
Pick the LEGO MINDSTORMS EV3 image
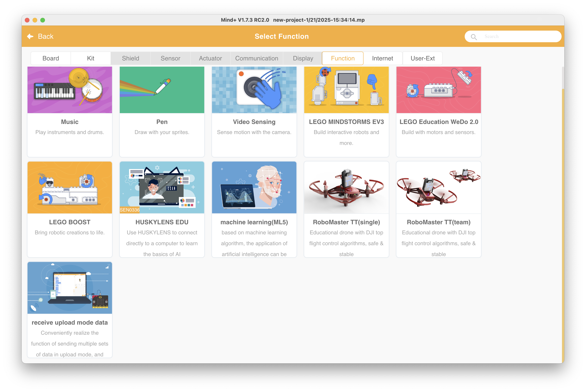coord(346,90)
